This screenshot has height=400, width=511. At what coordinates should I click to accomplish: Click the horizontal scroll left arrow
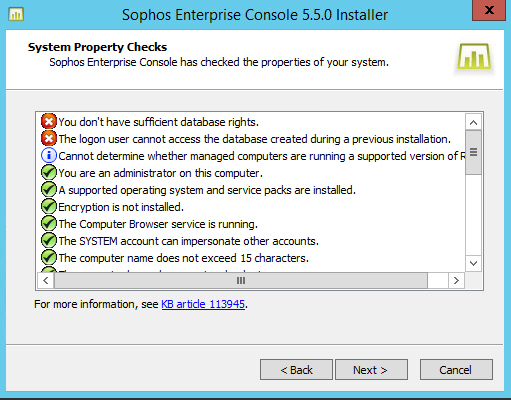coord(46,280)
